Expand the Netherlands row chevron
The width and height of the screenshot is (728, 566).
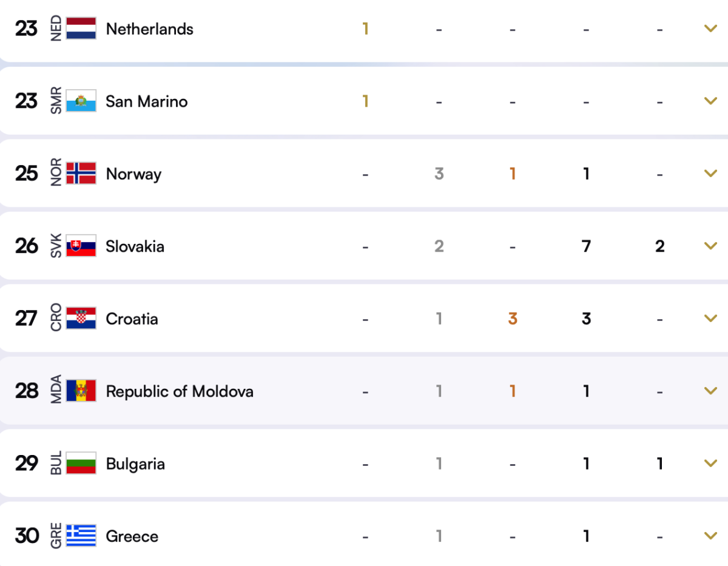coord(710,29)
